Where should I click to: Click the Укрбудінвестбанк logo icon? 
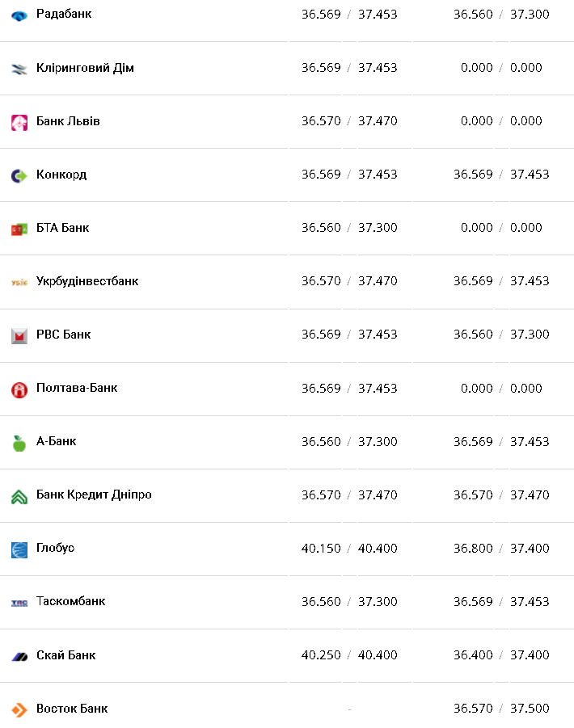point(19,282)
